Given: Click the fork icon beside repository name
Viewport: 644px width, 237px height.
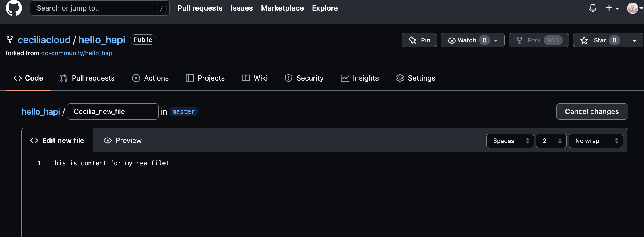Looking at the screenshot, I should click(x=10, y=40).
